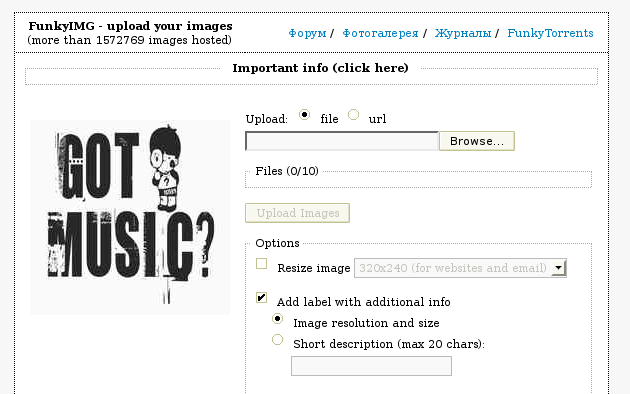Click the FunkyIMG upload your images title
The width and height of the screenshot is (630, 394).
coord(131,26)
